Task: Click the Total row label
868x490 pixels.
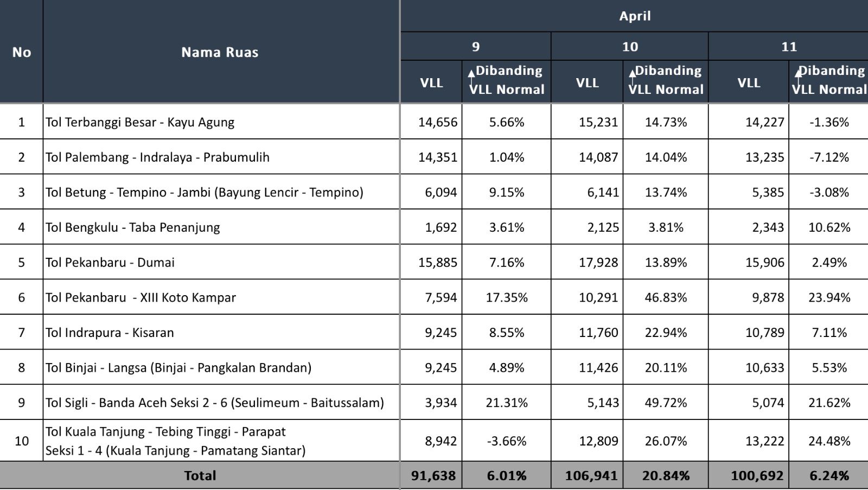Action: pos(200,476)
